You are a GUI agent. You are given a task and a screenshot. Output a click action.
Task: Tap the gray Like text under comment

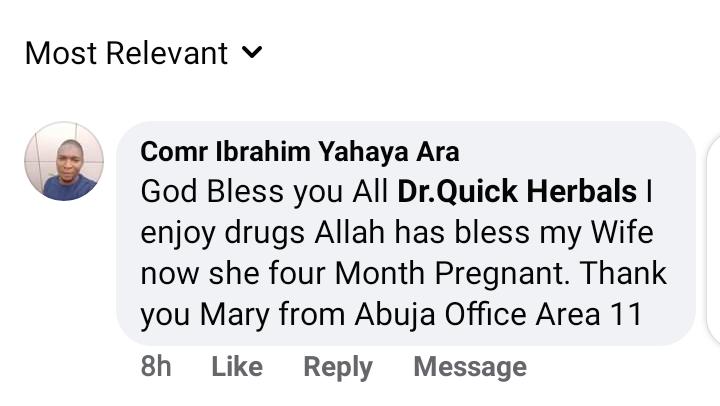(x=237, y=367)
